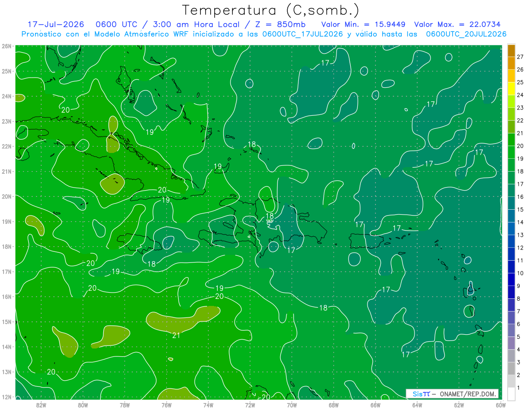
Task: Click the '16N' latitude axis label
Action: tap(7, 297)
